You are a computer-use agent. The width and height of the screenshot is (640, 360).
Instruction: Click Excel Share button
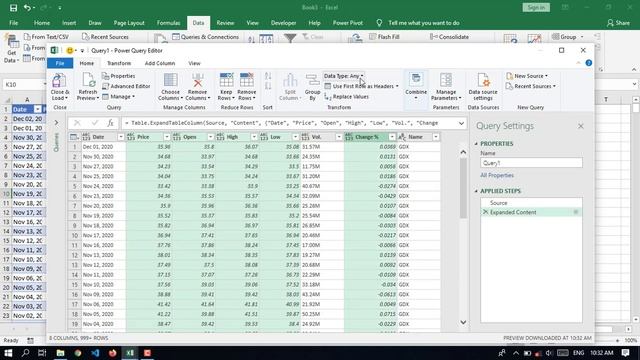point(618,23)
